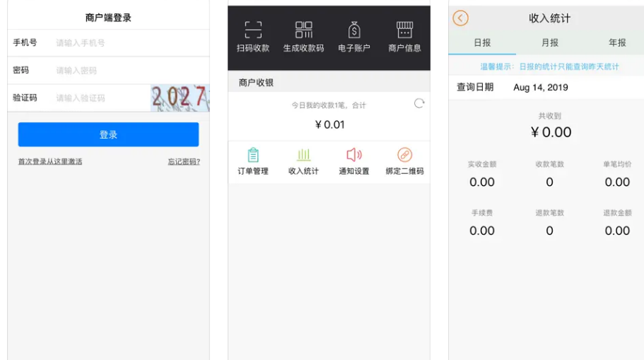Switch to the 年报 tab
This screenshot has width=644, height=360.
[617, 42]
